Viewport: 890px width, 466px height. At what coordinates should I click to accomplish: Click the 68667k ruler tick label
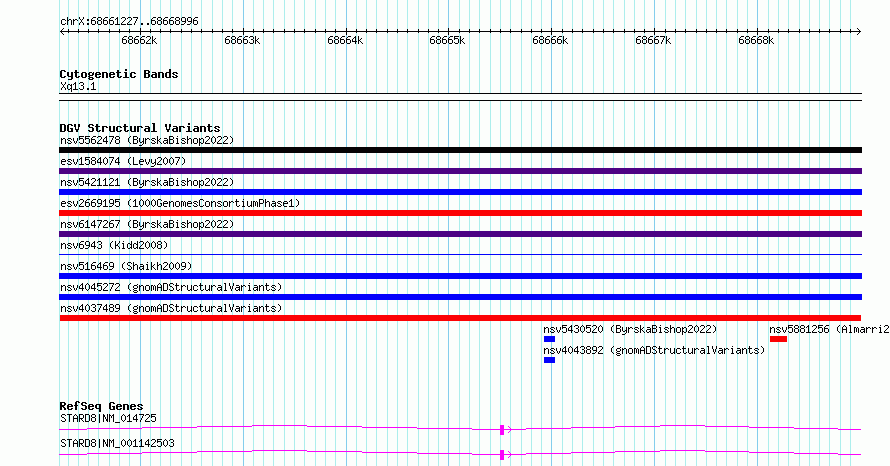[653, 41]
